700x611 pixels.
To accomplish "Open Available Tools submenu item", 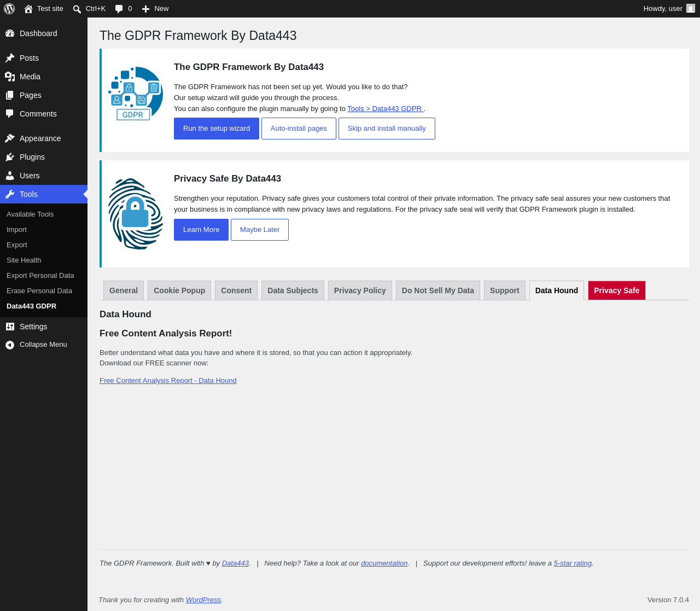I will (x=44, y=214).
